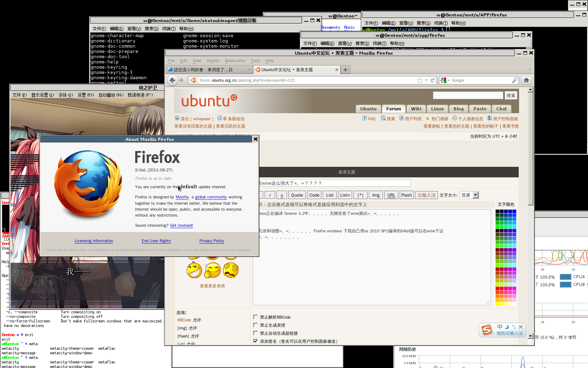The image size is (588, 368).
Task: Click the URL BBCode button
Action: point(391,195)
